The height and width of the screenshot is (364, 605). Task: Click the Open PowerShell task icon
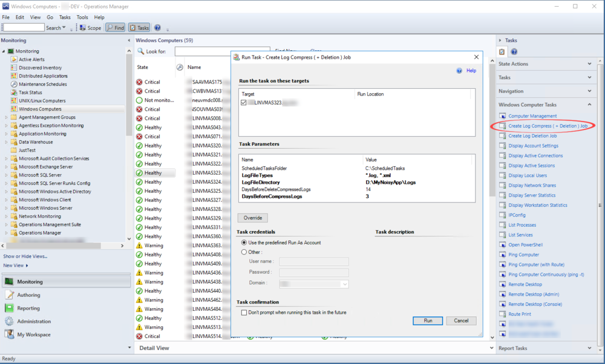(x=503, y=245)
